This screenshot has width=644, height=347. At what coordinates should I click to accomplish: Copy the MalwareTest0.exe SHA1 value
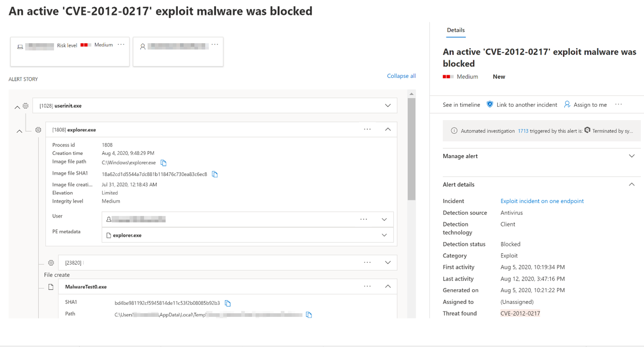(228, 303)
